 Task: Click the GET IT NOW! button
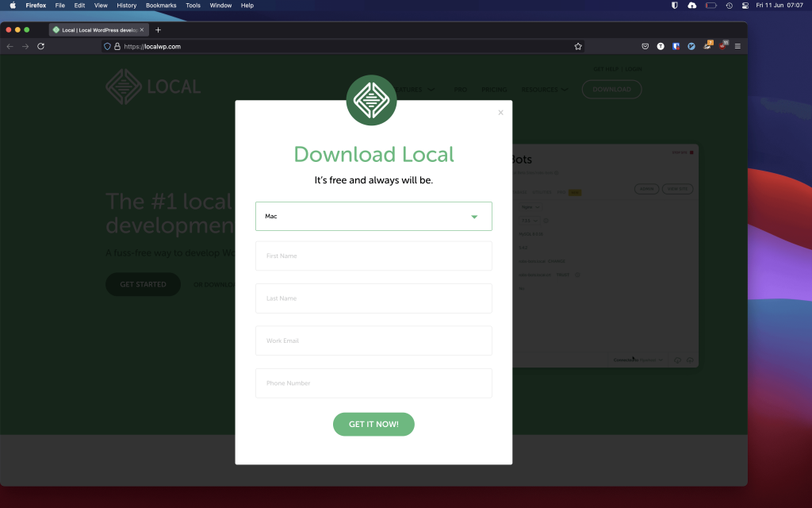point(373,424)
